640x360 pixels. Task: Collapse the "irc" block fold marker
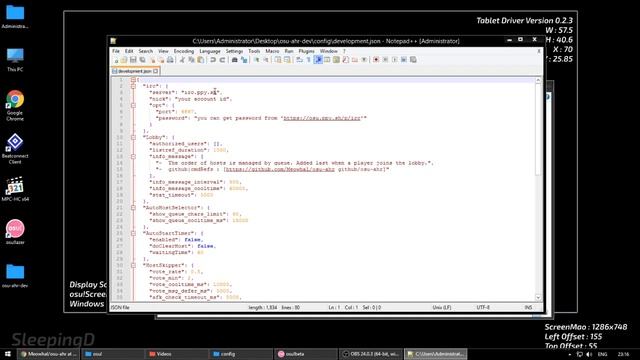[x=133, y=86]
